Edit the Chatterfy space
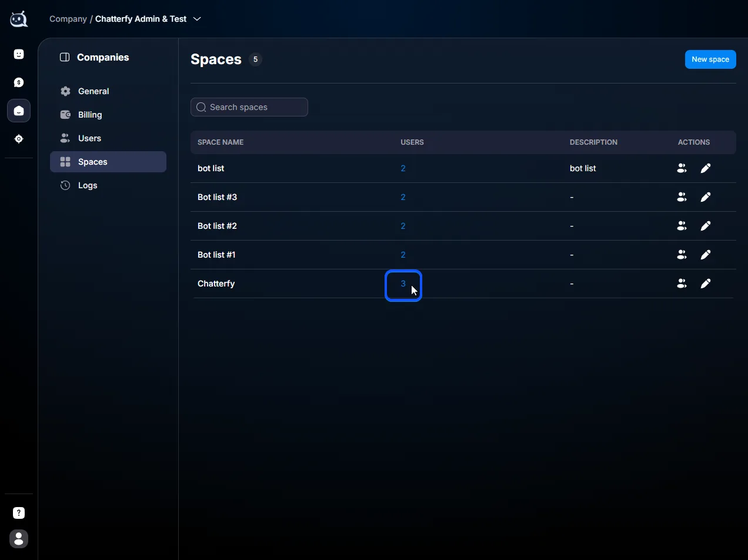 706,284
